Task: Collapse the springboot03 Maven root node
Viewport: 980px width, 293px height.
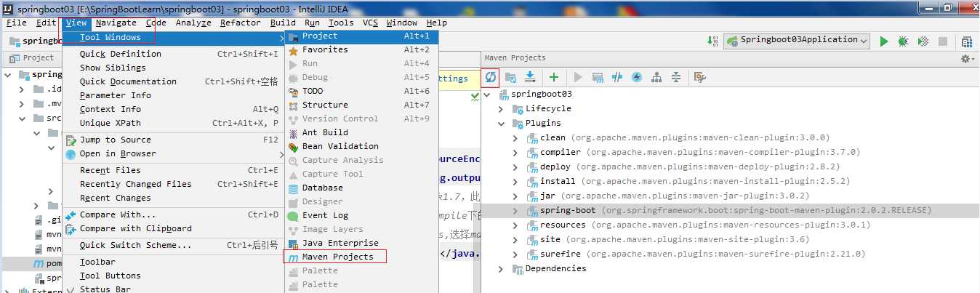Action: coord(486,94)
